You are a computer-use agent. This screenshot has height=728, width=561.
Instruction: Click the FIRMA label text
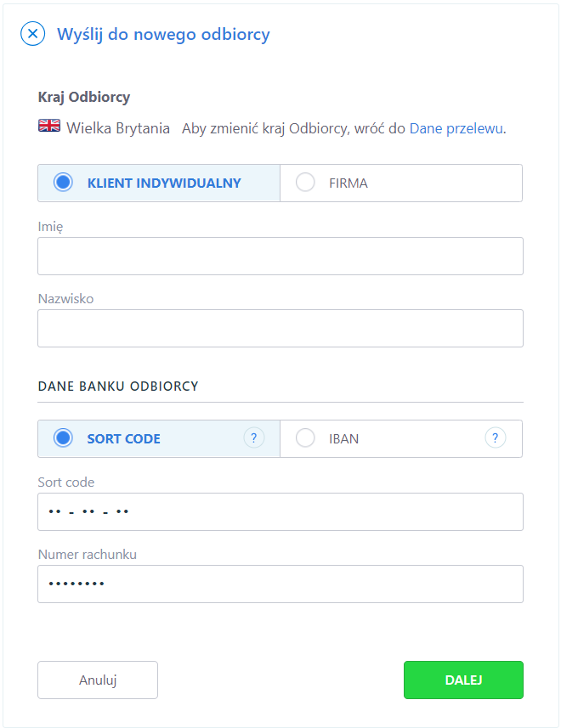[348, 183]
